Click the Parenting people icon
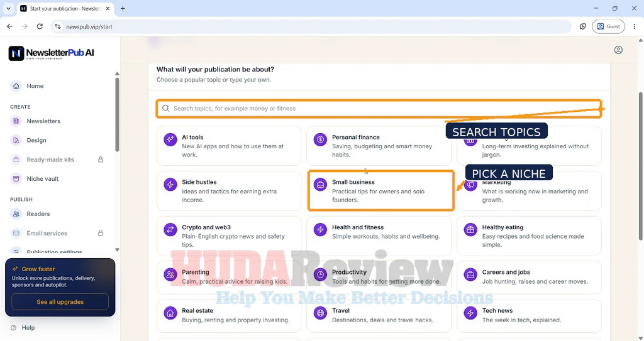Screen dimensions: 644x341 170,274
